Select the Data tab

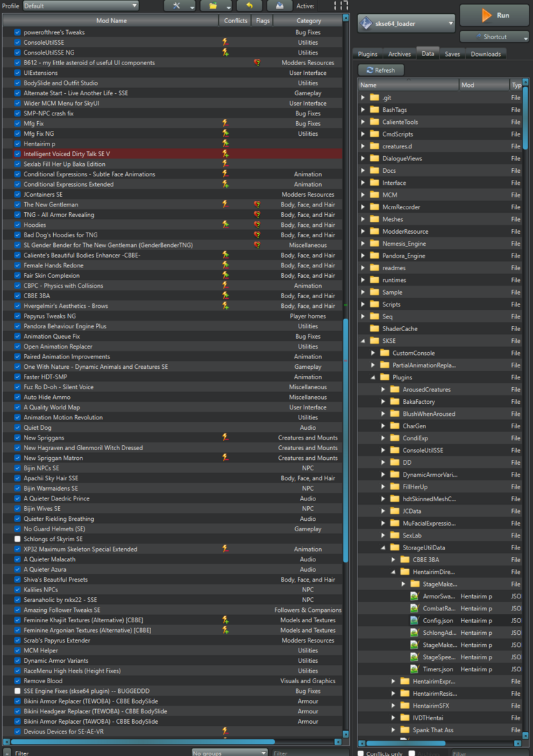tap(428, 53)
